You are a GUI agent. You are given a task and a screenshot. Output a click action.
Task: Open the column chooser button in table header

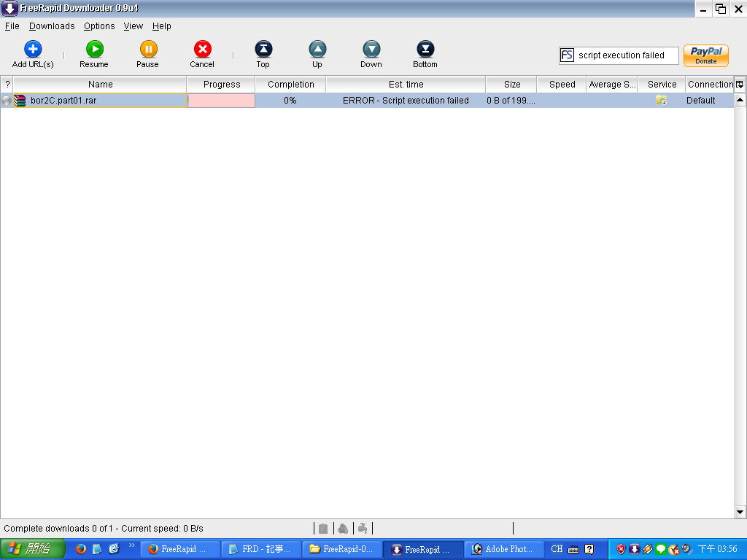[x=740, y=85]
